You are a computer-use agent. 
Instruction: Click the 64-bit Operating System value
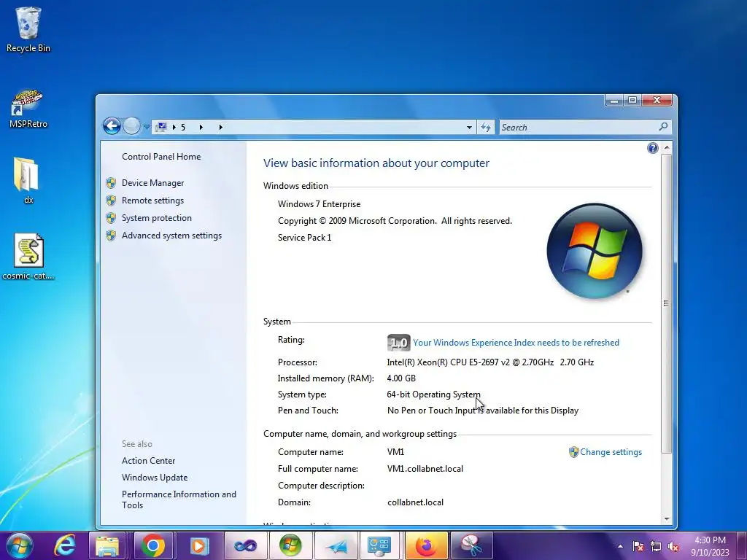(433, 394)
